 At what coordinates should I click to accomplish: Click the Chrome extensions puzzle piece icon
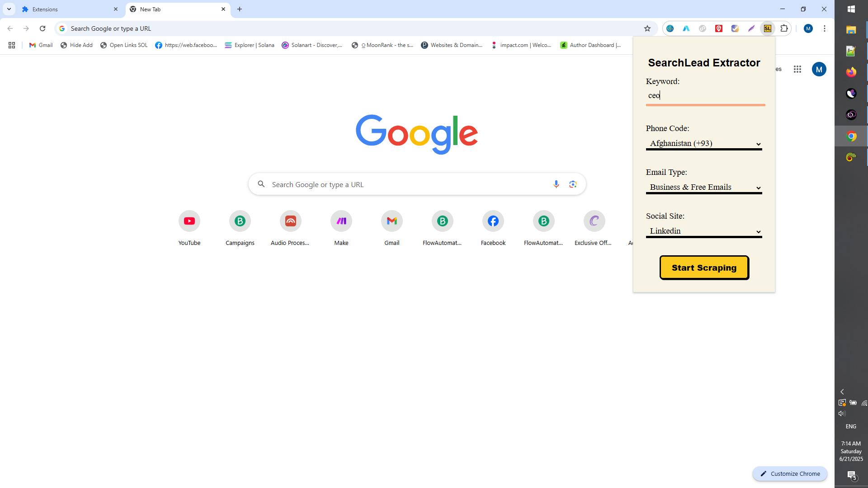(784, 28)
